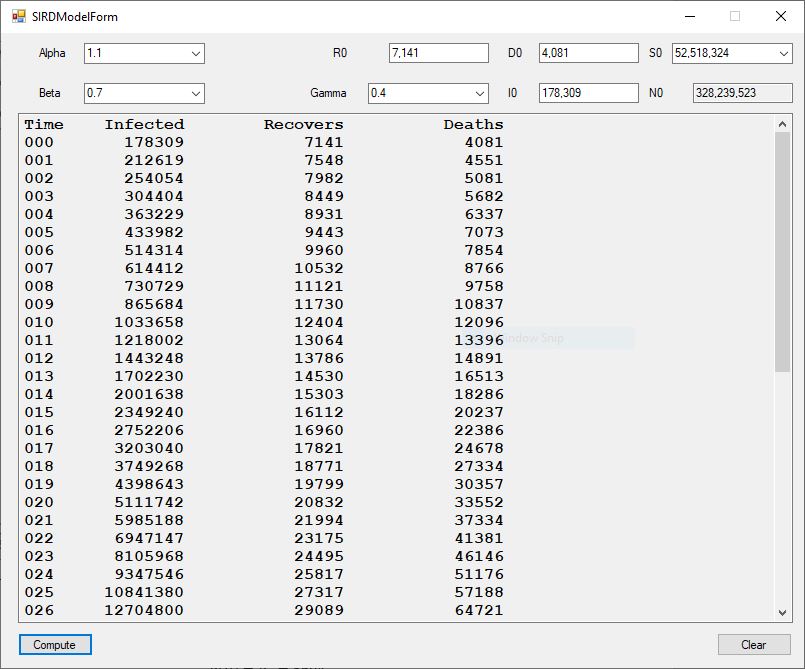This screenshot has height=669, width=805.
Task: Click the results row for time 013
Action: click(264, 376)
